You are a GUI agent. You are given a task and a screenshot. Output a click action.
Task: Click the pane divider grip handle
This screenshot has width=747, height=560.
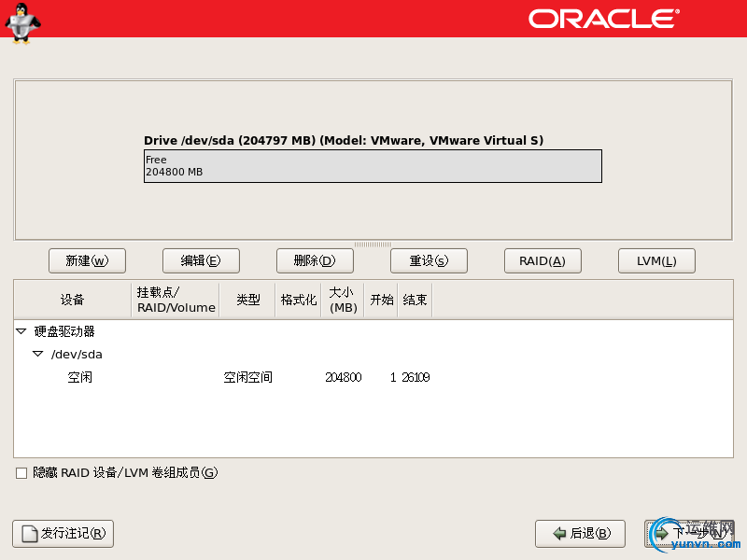[373, 245]
